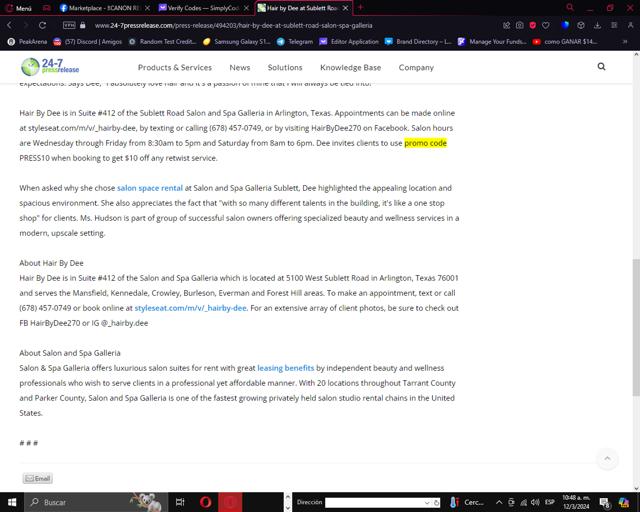Open the News menu item
The height and width of the screenshot is (512, 640).
coord(240,67)
